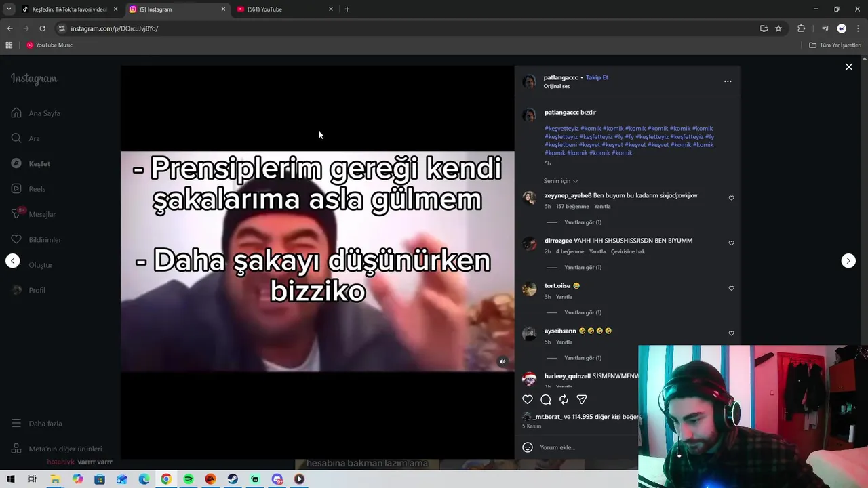Open the Senin için comments sort dropdown
Viewport: 868px width, 488px height.
point(561,181)
